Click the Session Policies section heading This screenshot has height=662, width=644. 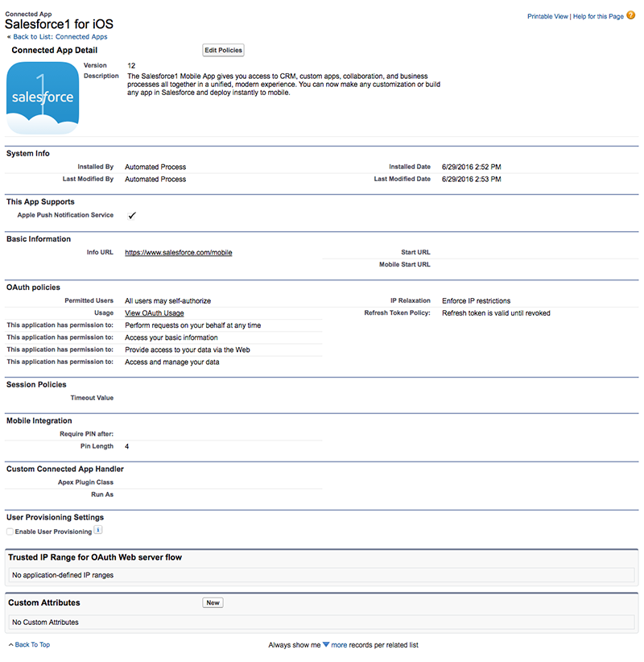(36, 385)
